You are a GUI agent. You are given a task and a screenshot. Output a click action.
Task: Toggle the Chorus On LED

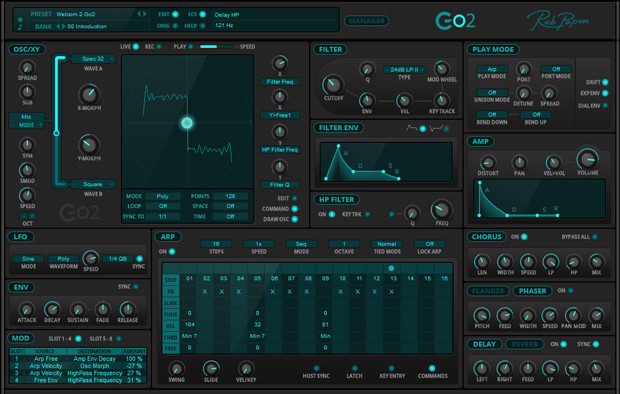[x=524, y=237]
